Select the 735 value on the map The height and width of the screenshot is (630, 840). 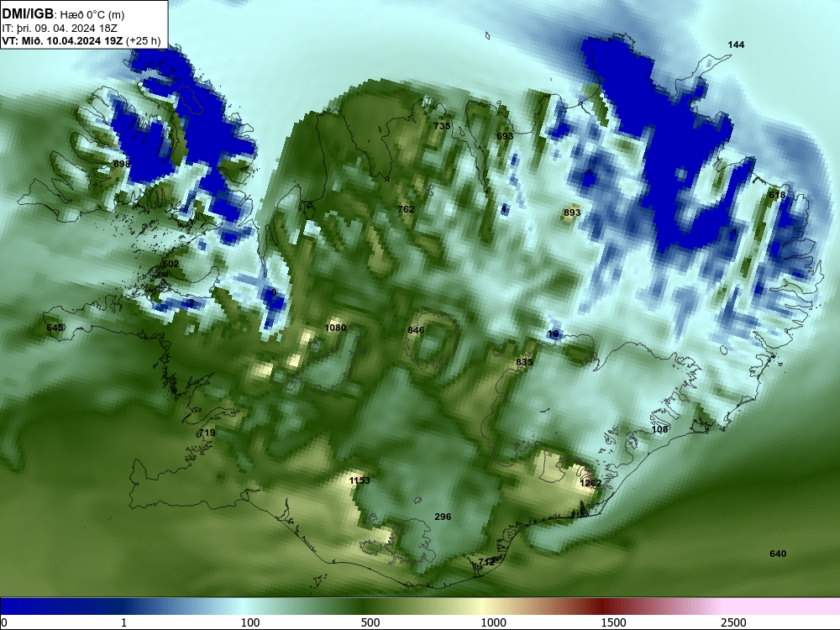click(x=442, y=126)
